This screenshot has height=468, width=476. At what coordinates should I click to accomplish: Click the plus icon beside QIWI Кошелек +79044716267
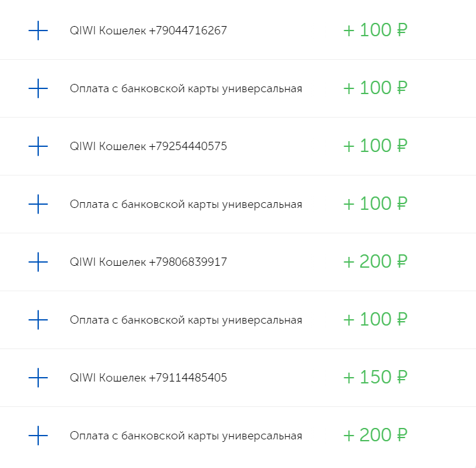(38, 31)
